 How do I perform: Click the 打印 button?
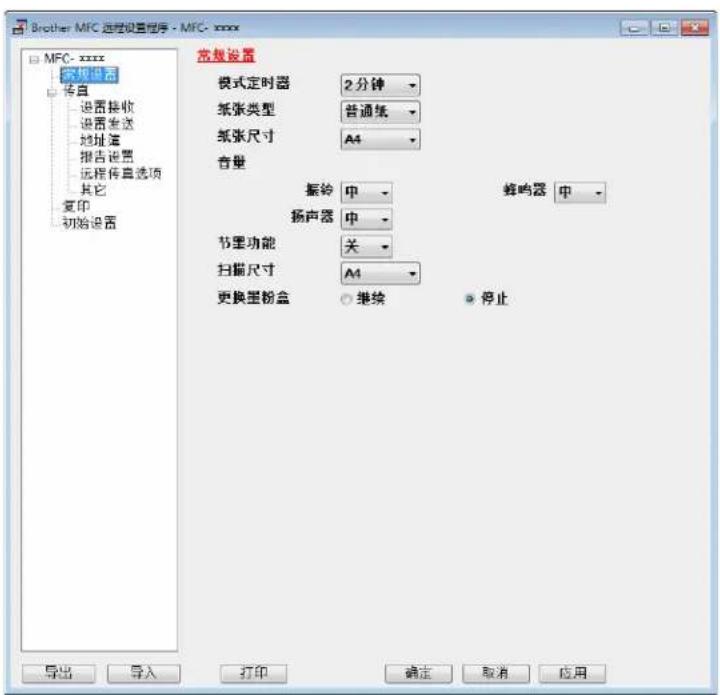pos(253,673)
